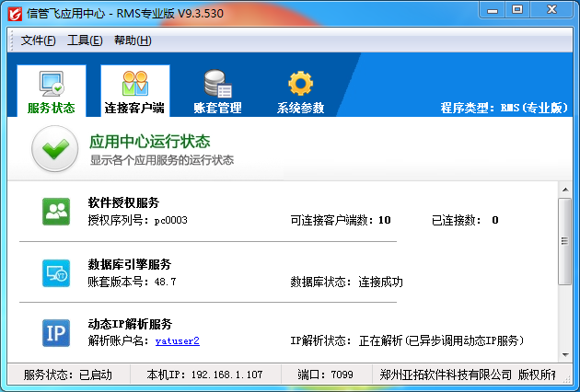
Task: Click the 软件授权服务 green users icon
Action: pyautogui.click(x=56, y=212)
